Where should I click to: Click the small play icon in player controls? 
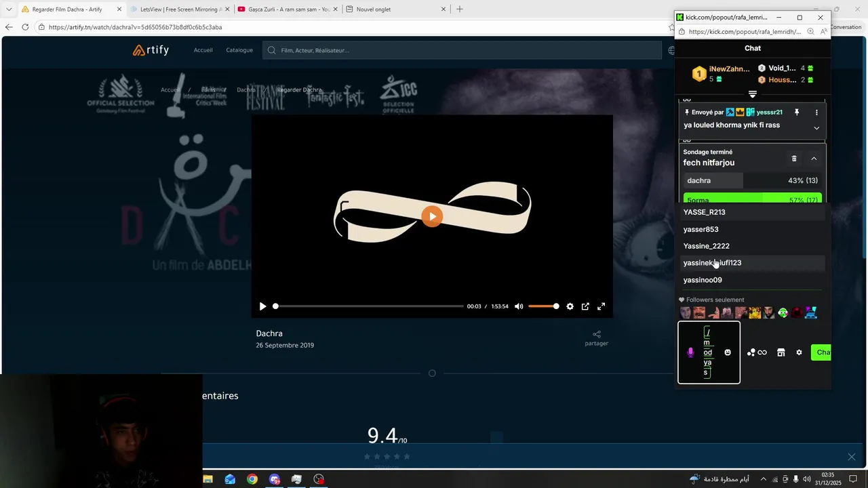tap(263, 306)
